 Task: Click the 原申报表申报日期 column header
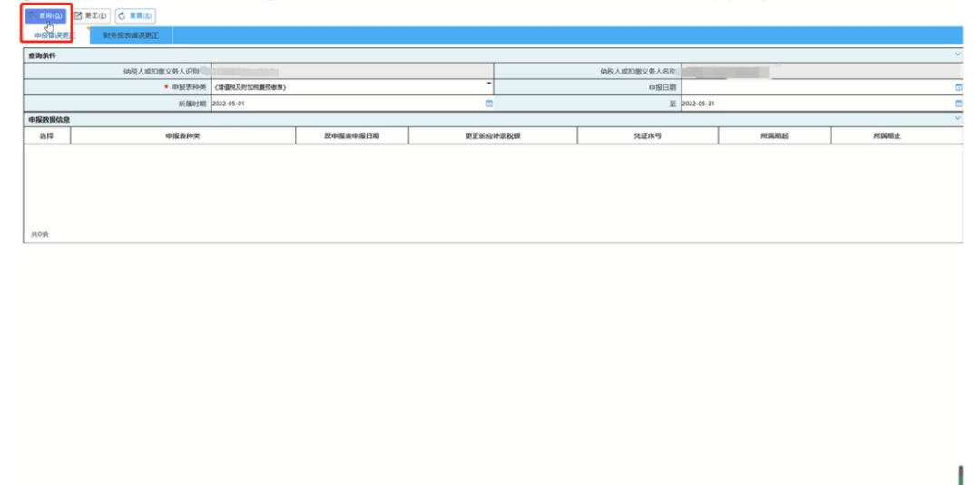click(x=352, y=136)
